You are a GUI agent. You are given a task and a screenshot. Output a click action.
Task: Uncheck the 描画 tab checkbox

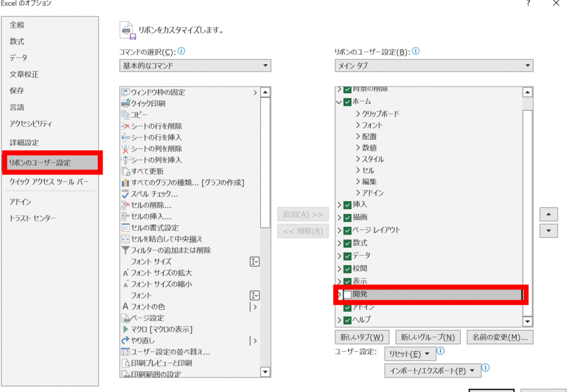(x=347, y=217)
